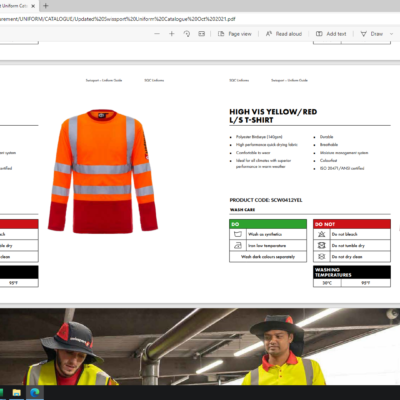Click the text PRODUCT CODE: SCW0412YEL
The width and height of the screenshot is (400, 400).
[266, 200]
